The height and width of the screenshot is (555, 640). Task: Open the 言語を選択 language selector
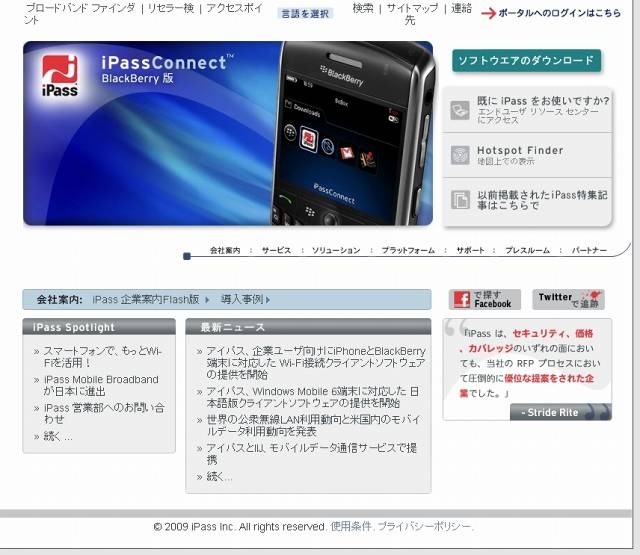coord(305,14)
